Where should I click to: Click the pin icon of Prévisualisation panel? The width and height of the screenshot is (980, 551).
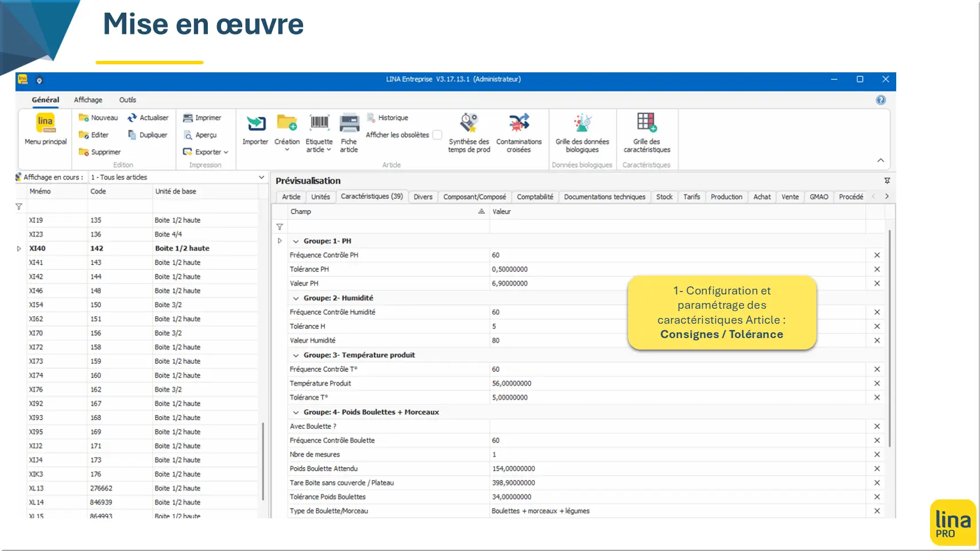pyautogui.click(x=887, y=181)
